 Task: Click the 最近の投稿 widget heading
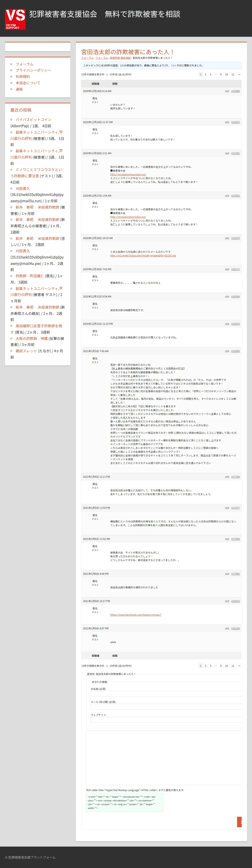21,110
